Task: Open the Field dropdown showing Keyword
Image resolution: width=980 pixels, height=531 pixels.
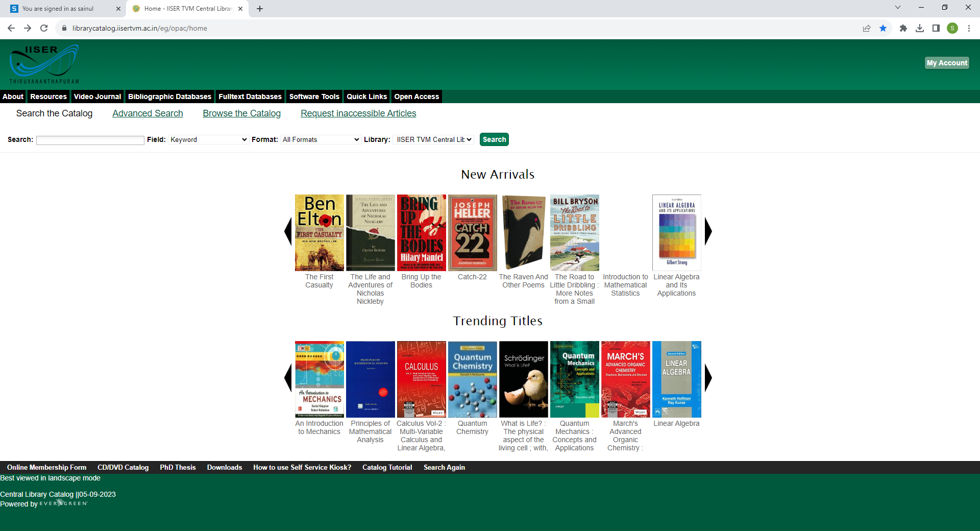Action: click(208, 139)
